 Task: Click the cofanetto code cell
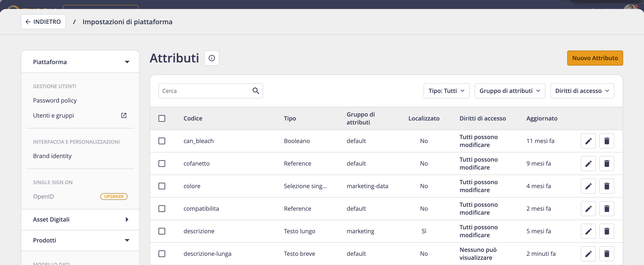click(x=197, y=164)
